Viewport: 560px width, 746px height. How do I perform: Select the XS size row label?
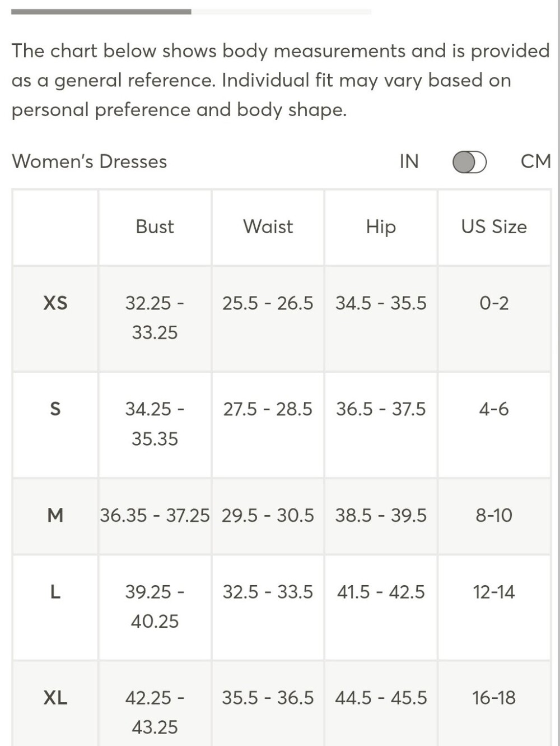pyautogui.click(x=55, y=303)
